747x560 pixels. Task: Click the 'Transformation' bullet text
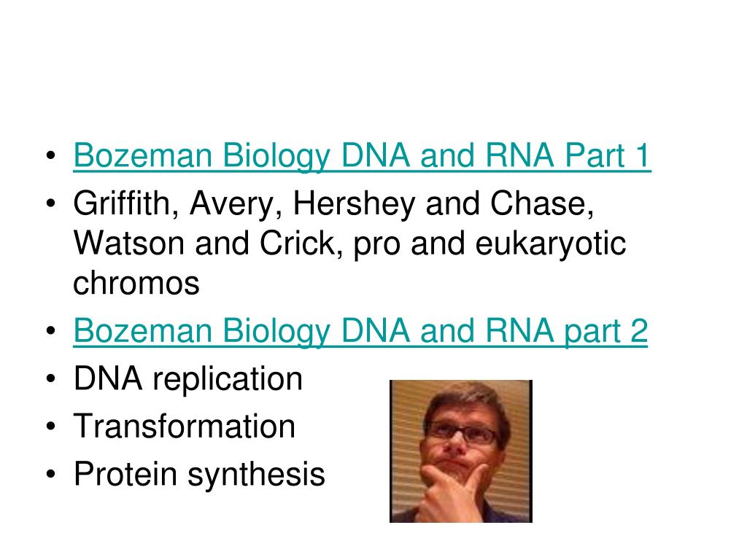pos(185,426)
